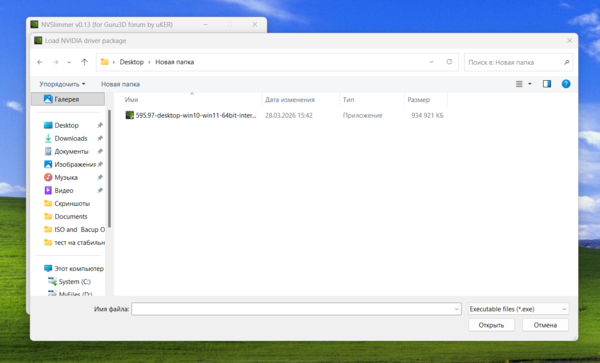
Task: Click the file date 28.03.2026 15:42
Action: 289,116
